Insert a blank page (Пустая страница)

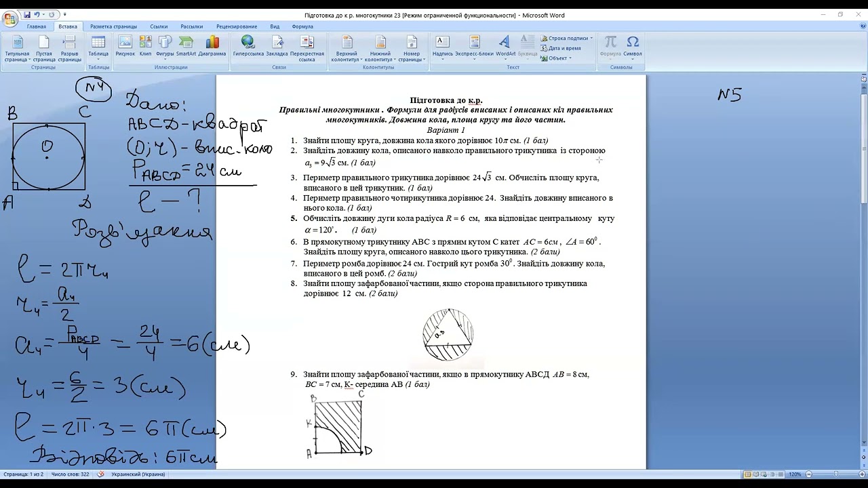tap(44, 49)
